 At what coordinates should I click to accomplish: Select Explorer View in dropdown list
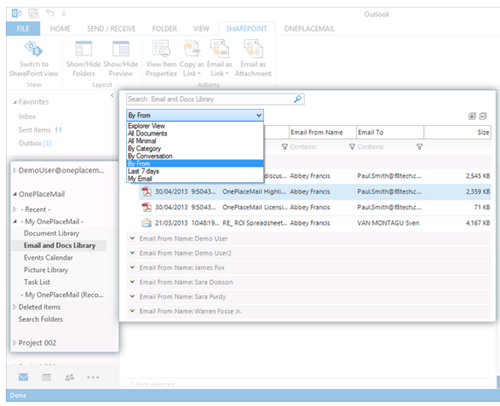(x=195, y=126)
